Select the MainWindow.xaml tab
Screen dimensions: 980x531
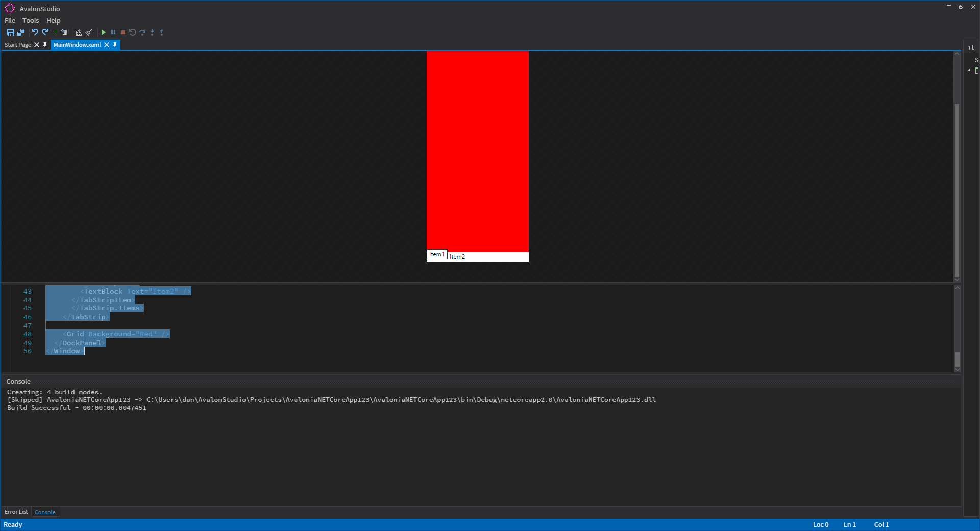pos(77,45)
